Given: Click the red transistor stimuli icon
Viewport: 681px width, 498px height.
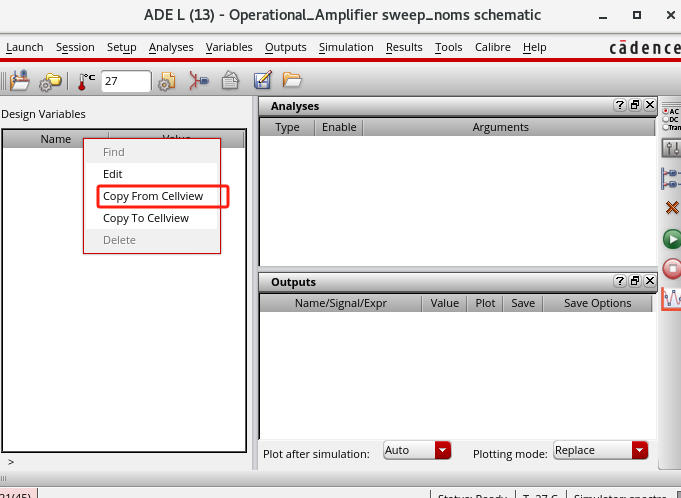Looking at the screenshot, I should point(199,81).
